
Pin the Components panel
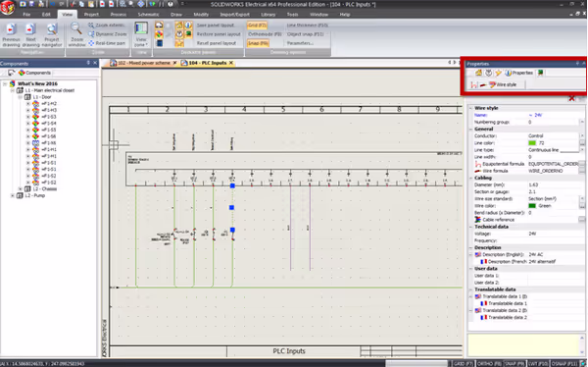[x=88, y=63]
